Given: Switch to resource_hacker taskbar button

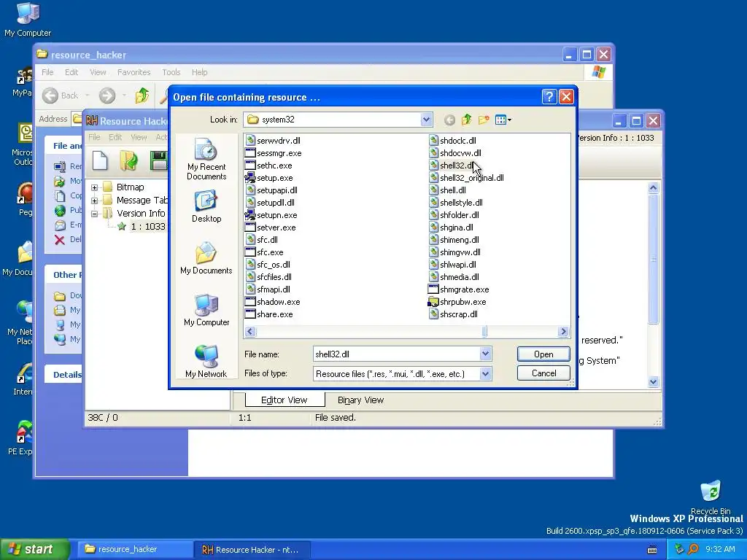Looking at the screenshot, I should (133, 550).
